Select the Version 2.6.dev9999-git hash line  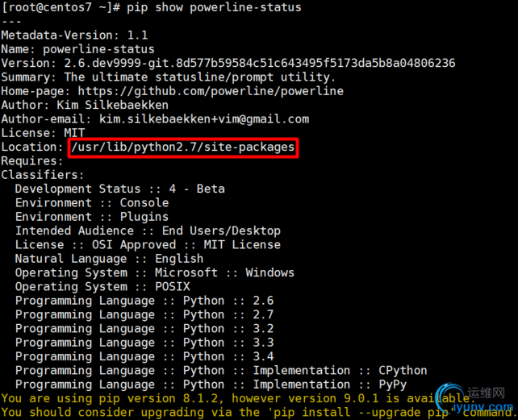click(228, 63)
